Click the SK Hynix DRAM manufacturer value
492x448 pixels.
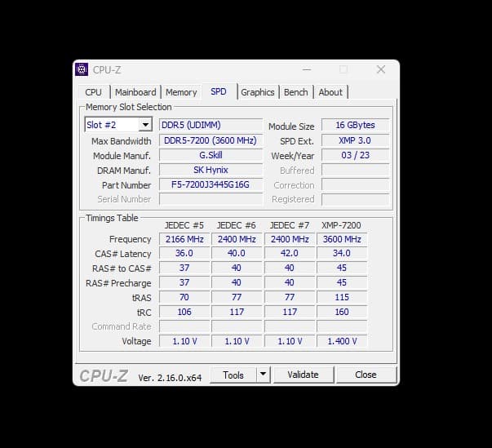coord(211,170)
